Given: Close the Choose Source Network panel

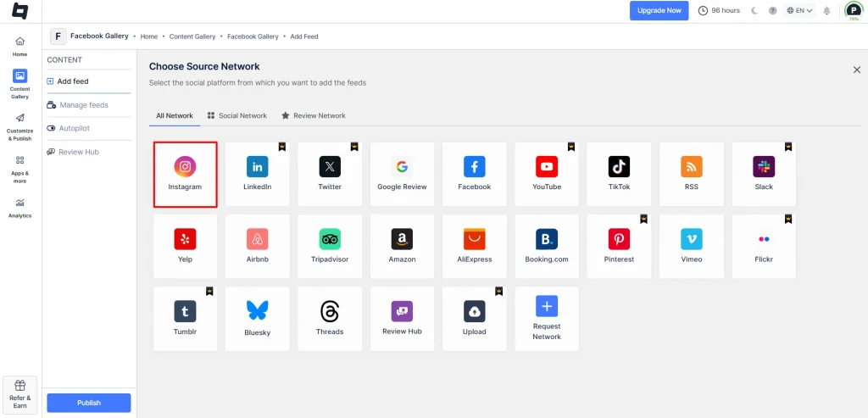Looking at the screenshot, I should [856, 70].
